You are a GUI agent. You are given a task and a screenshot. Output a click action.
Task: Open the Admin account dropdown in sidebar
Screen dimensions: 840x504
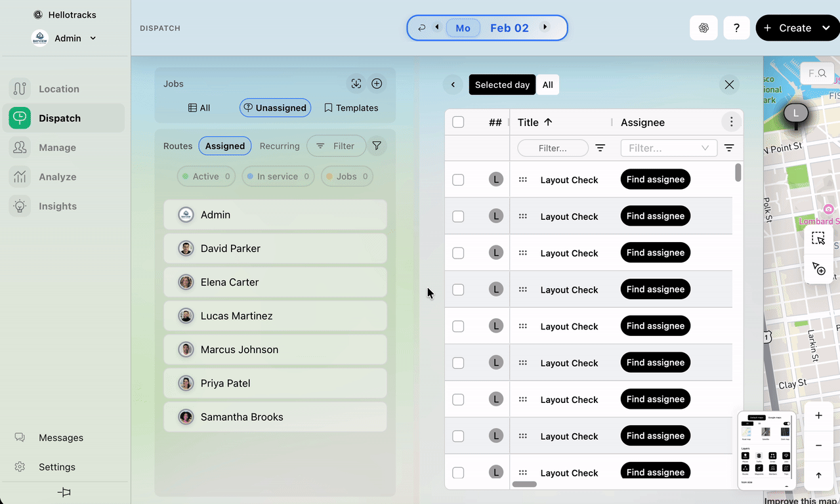(x=64, y=38)
